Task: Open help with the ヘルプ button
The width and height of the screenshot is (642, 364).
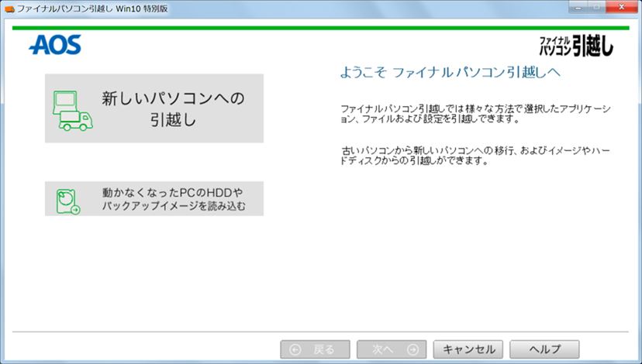Action: pos(544,349)
